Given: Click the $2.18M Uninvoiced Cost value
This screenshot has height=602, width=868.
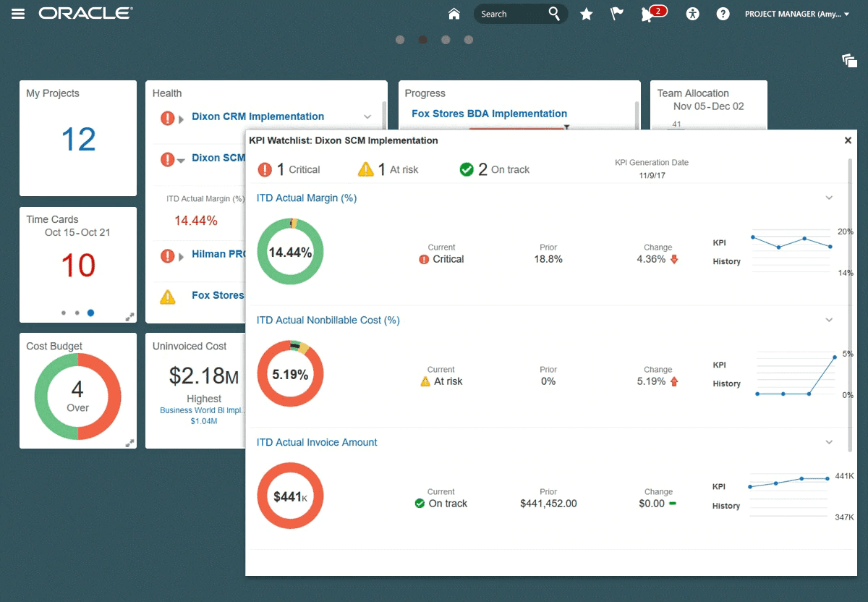Looking at the screenshot, I should 204,376.
